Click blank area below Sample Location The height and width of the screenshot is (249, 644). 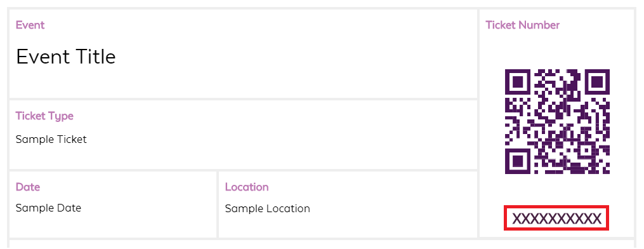(348, 226)
